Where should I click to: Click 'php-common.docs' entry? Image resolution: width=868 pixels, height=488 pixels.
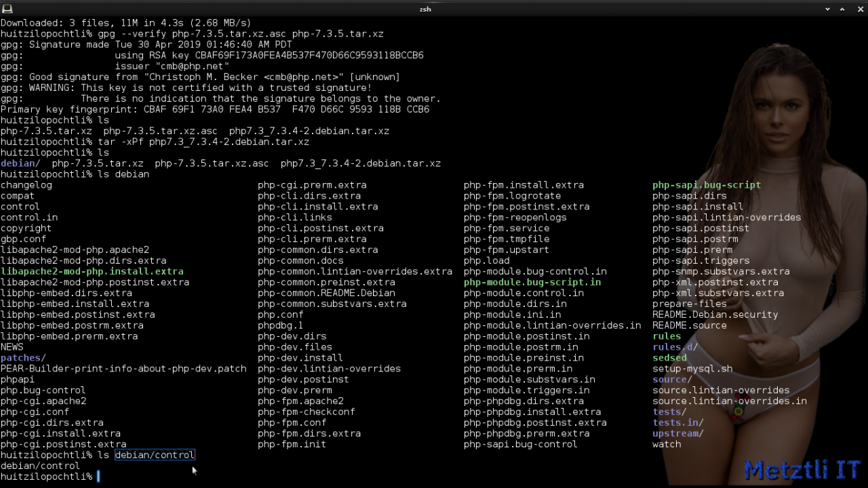click(301, 261)
